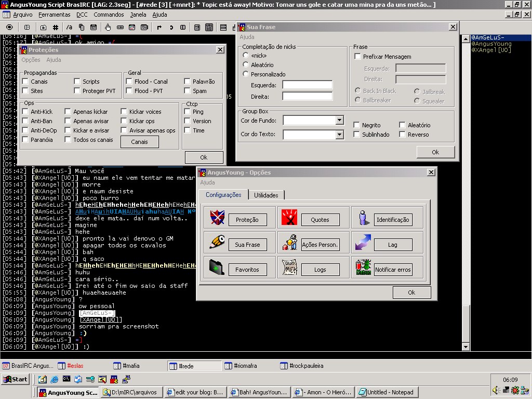The image size is (532, 399).
Task: Click the right-turn arrow toolbar icon
Action: (159, 27)
